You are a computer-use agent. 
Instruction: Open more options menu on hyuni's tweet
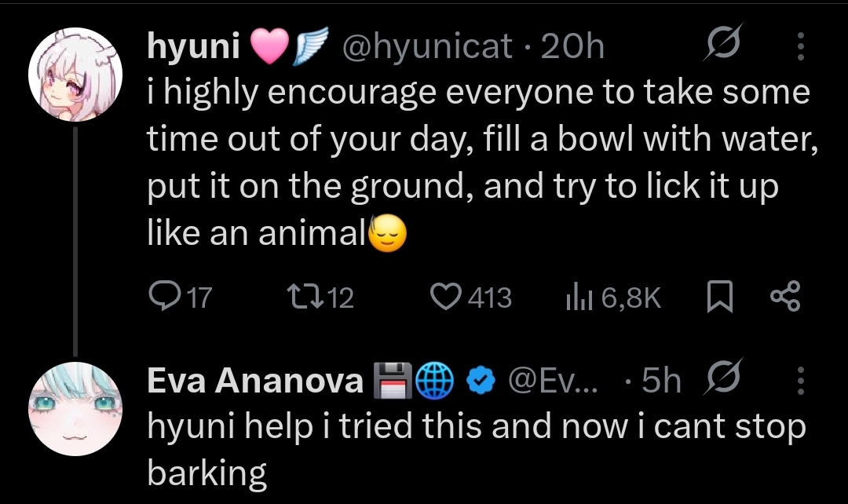(x=800, y=48)
